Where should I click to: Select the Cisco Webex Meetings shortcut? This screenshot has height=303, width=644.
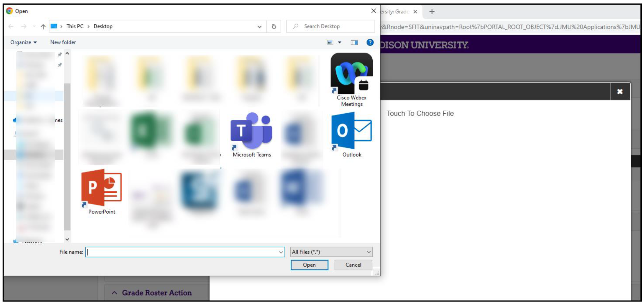click(351, 80)
